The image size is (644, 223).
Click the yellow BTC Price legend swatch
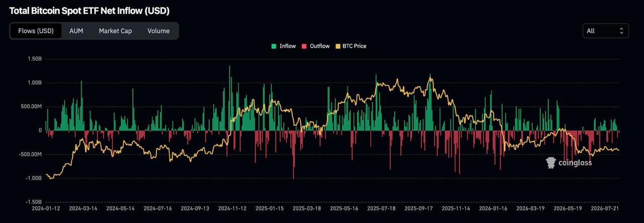pos(338,46)
